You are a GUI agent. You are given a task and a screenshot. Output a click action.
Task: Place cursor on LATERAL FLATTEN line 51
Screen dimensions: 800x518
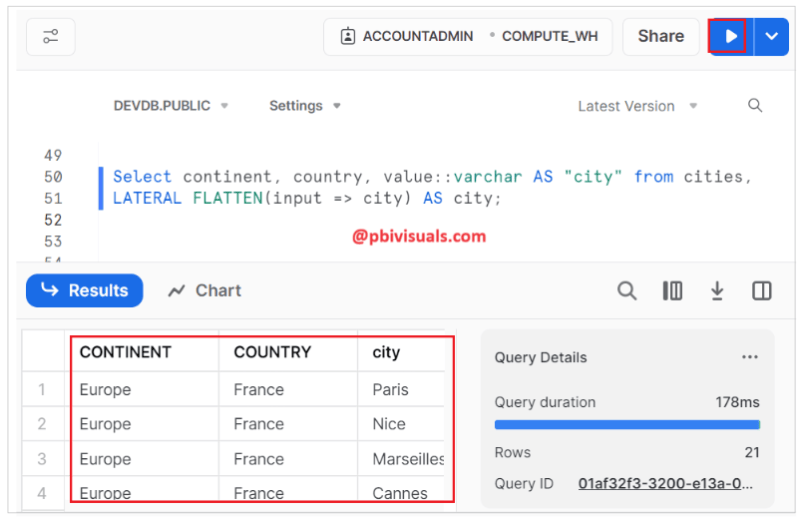pos(307,198)
